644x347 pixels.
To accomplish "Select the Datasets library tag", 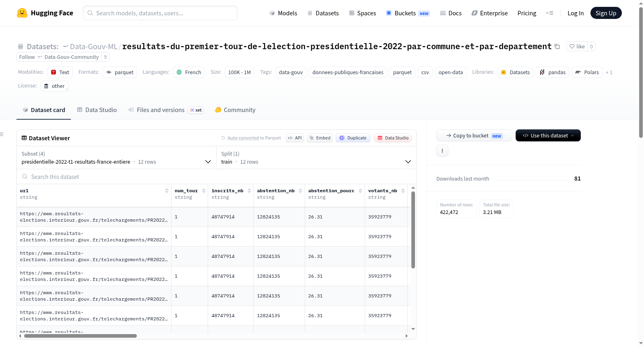I will [x=515, y=72].
